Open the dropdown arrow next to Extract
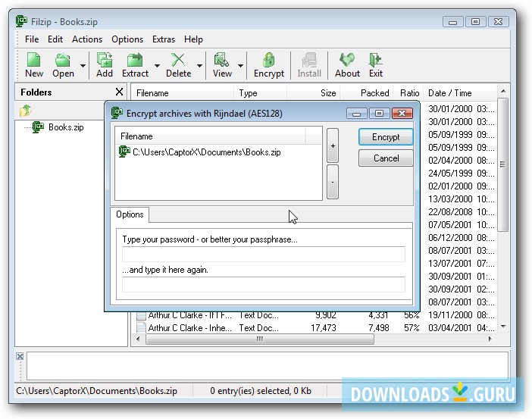The height and width of the screenshot is (419, 532). (x=157, y=65)
